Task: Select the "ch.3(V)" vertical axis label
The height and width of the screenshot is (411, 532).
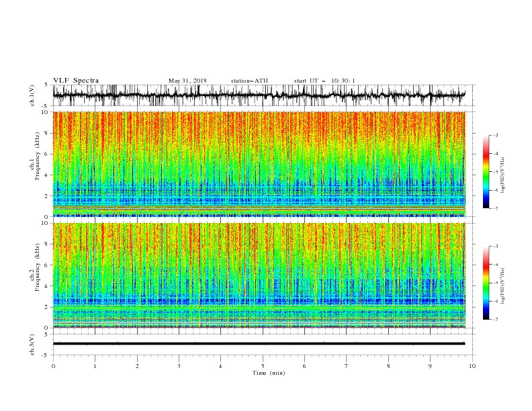Action: click(x=32, y=345)
